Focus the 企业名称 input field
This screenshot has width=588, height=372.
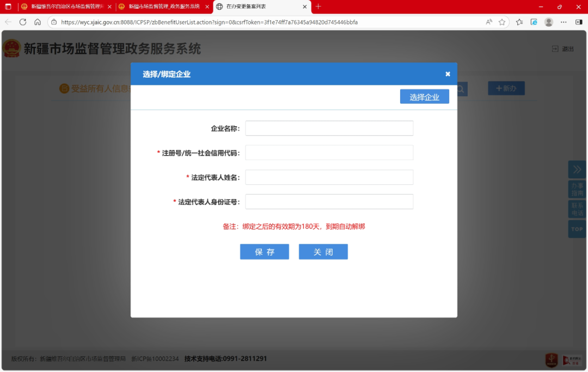[x=329, y=128]
